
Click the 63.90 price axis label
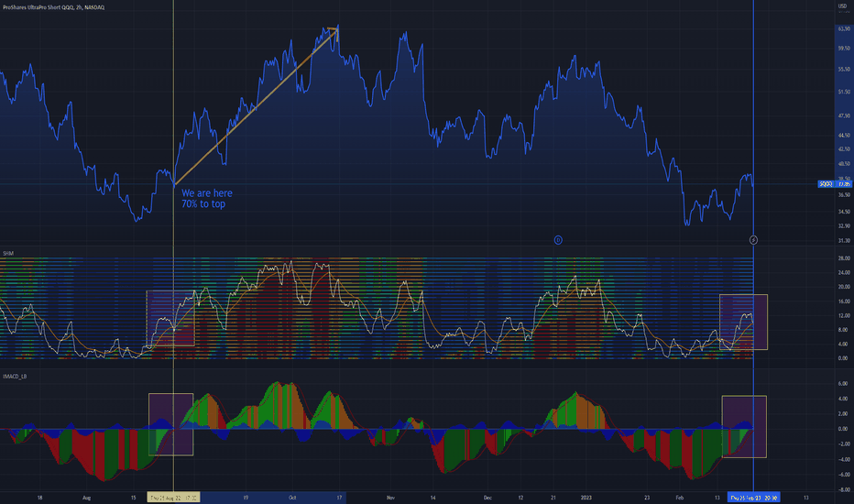pyautogui.click(x=844, y=28)
